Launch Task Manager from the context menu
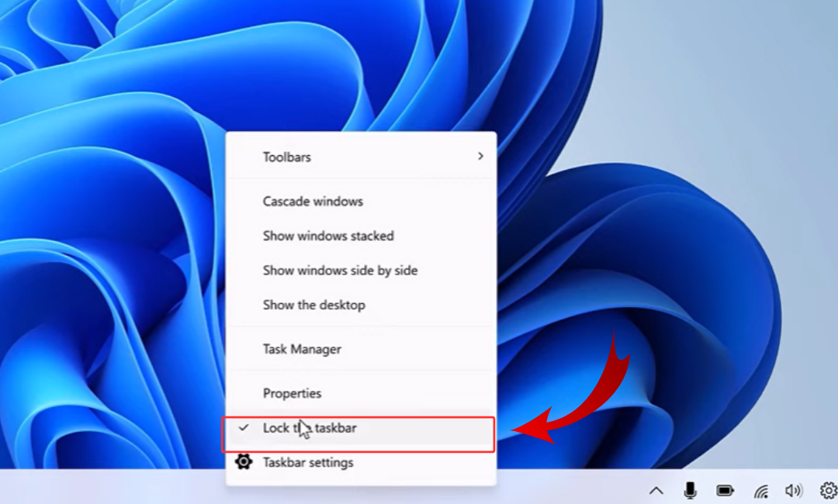The height and width of the screenshot is (504, 838). coord(301,349)
